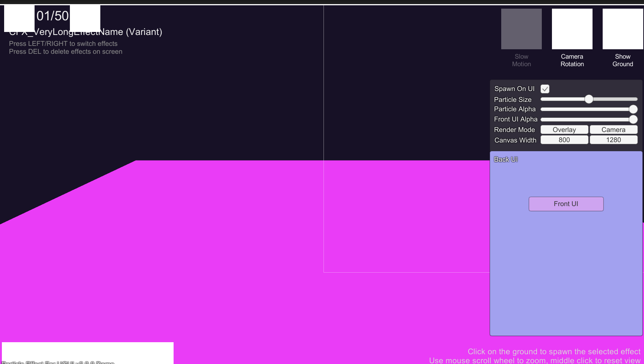Adjust the Particle Size slider handle

589,99
